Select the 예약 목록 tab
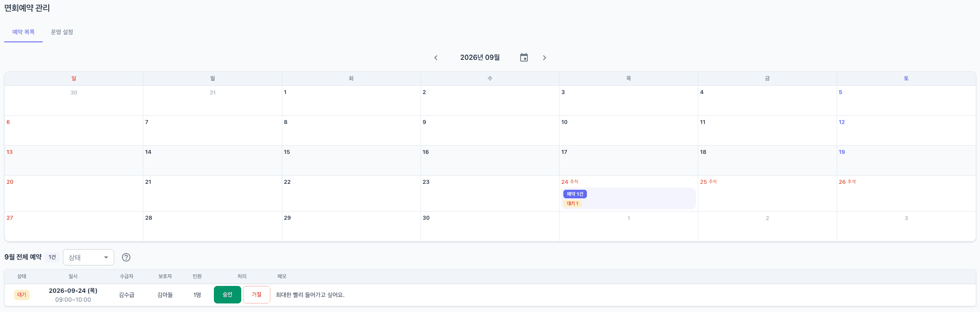This screenshot has height=312, width=980. pos(24,32)
